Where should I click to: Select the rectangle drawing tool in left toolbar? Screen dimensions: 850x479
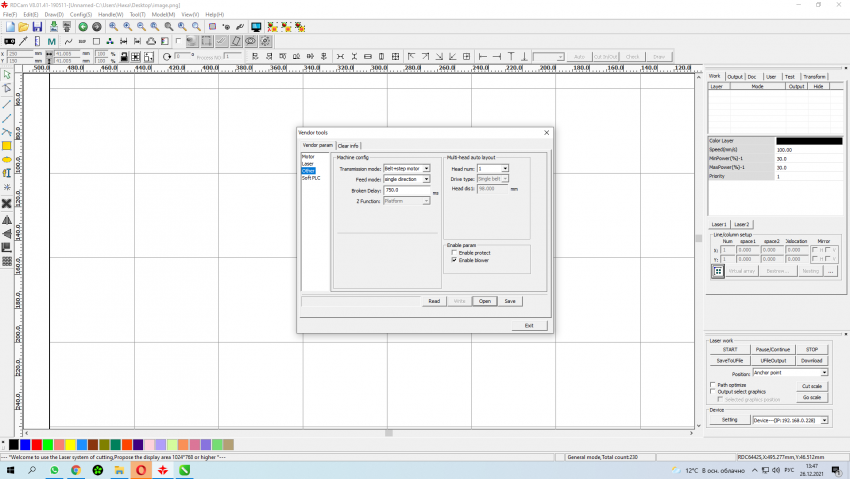(7, 145)
